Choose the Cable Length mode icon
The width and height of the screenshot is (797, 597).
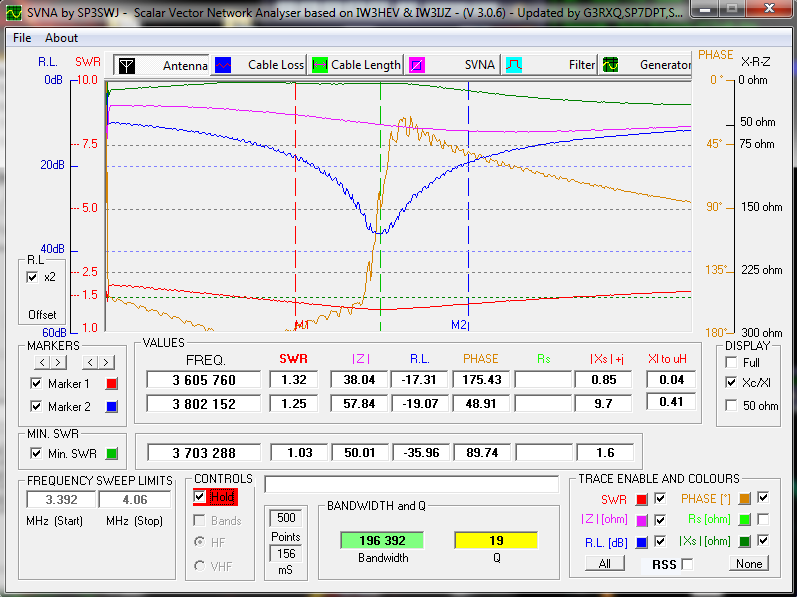tap(320, 66)
